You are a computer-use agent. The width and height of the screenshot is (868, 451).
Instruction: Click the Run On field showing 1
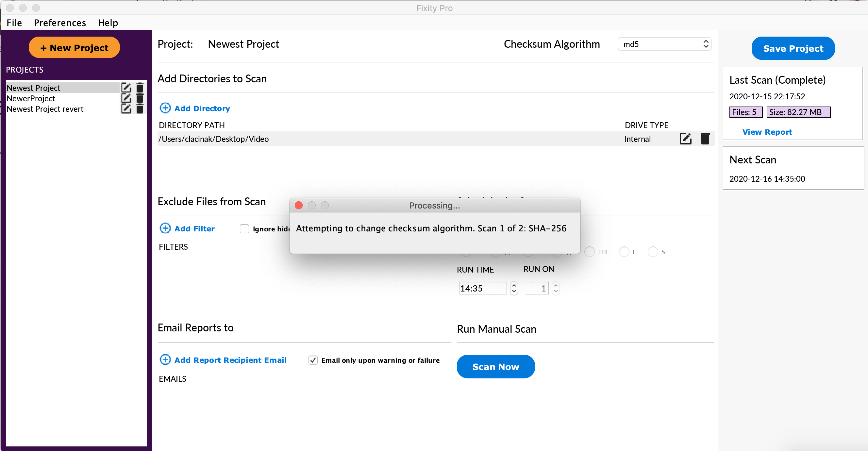(x=537, y=289)
